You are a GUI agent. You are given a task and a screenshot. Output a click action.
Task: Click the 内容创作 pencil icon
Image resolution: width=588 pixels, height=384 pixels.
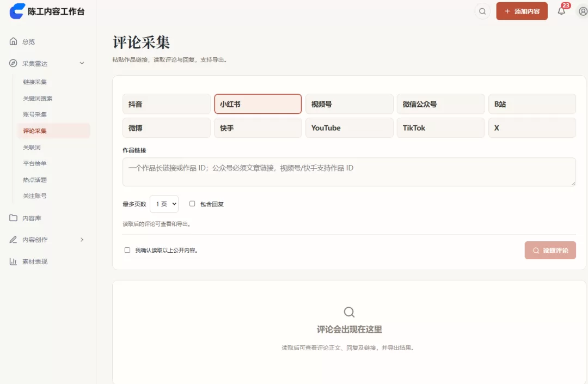pyautogui.click(x=13, y=239)
